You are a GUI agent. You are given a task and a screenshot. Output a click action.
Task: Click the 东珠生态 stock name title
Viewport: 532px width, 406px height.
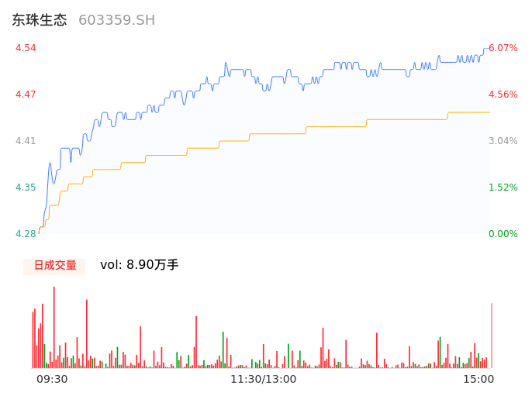(39, 20)
